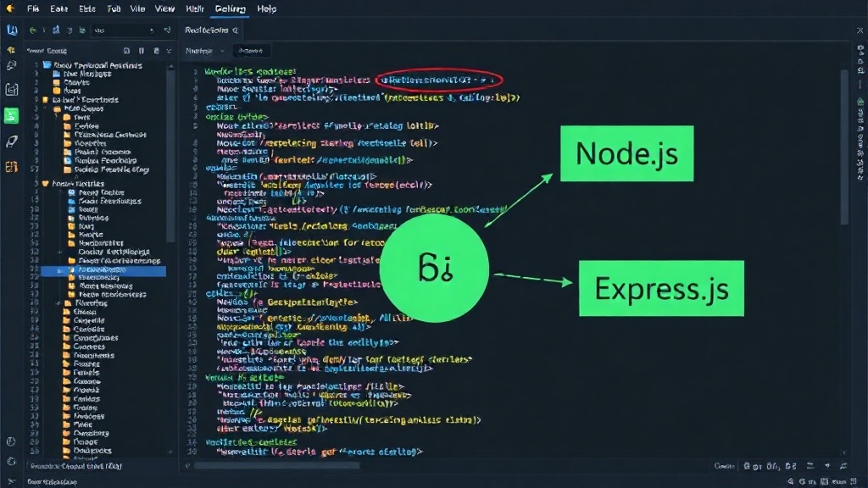
Task: Close the editor pane with the X
Action: 860,30
